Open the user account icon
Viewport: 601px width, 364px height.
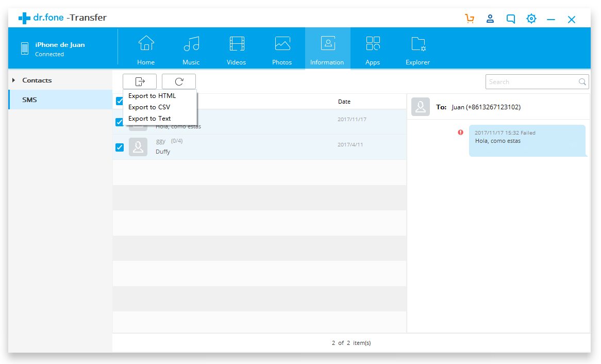click(x=490, y=19)
